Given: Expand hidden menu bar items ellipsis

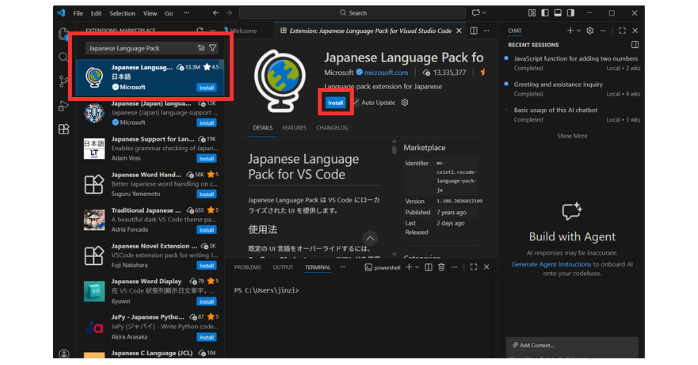Looking at the screenshot, I should pos(186,13).
